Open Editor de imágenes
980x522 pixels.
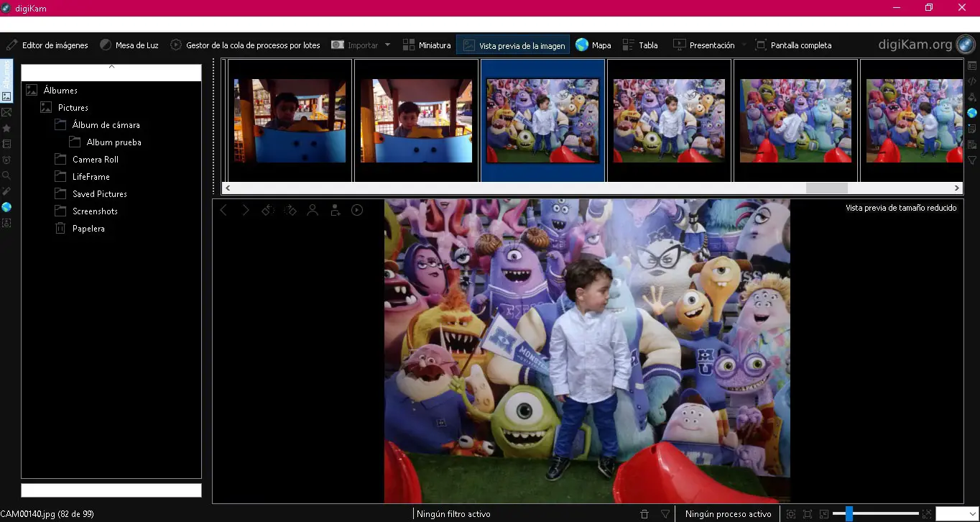[47, 45]
